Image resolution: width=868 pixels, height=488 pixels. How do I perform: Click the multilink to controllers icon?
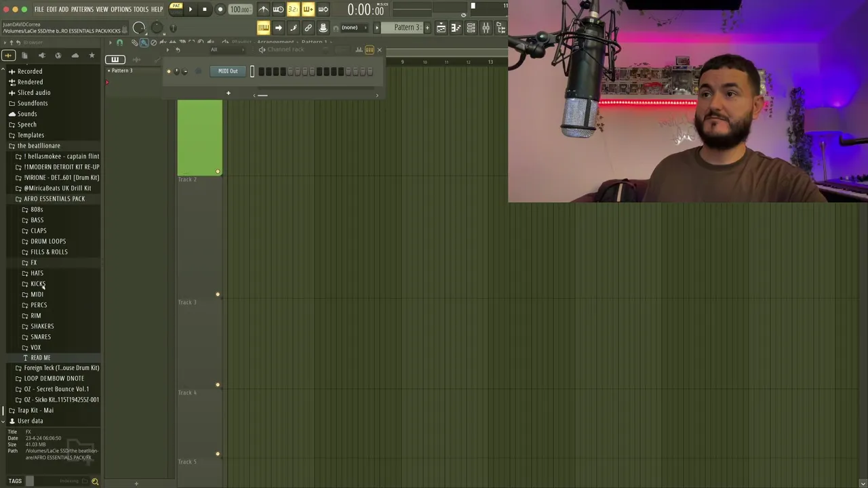(x=308, y=28)
